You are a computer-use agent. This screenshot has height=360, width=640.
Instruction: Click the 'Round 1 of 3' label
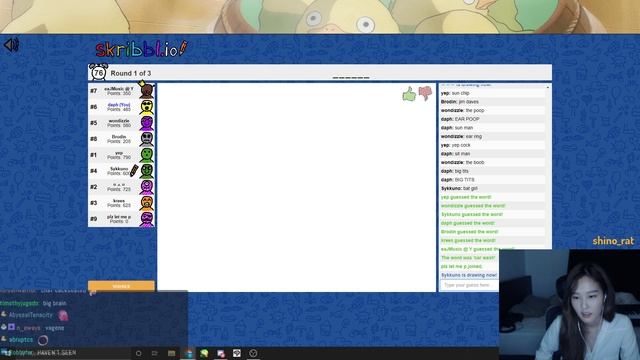pos(131,73)
